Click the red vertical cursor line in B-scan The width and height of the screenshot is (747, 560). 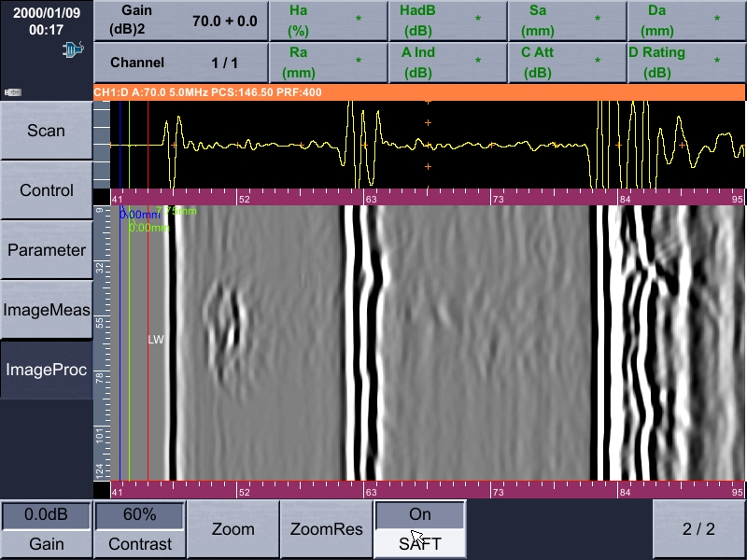click(148, 343)
